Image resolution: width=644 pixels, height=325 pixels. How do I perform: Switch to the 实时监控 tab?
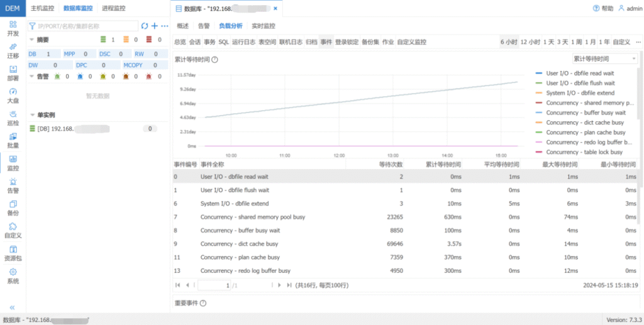coord(264,26)
